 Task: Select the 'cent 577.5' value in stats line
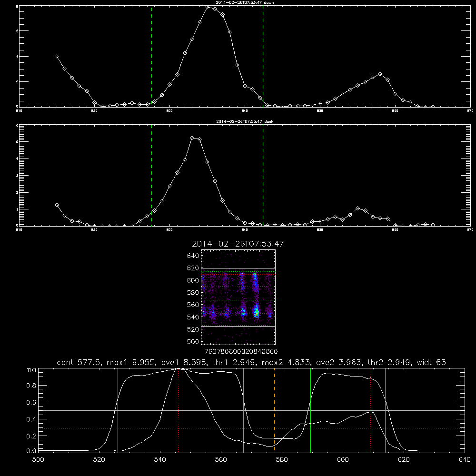click(79, 362)
